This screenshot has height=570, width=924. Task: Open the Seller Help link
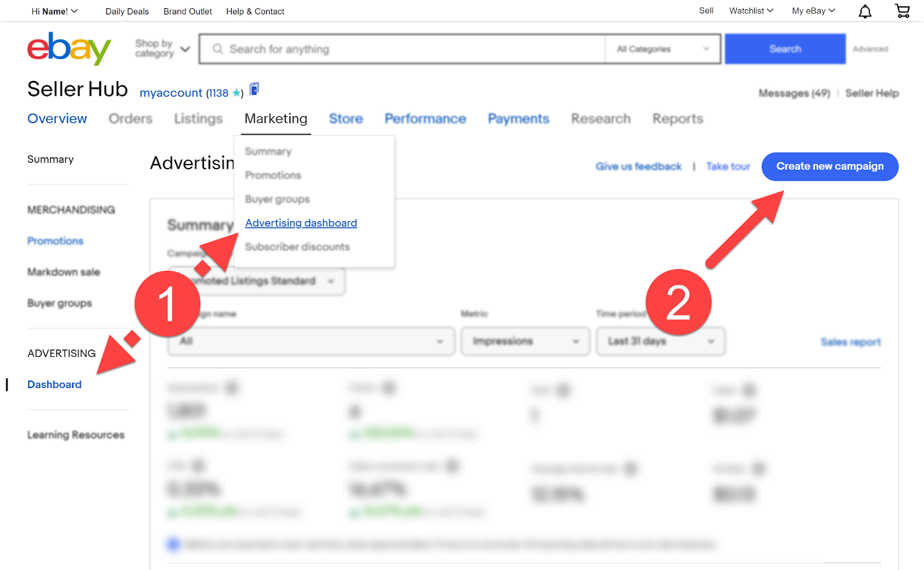[872, 93]
